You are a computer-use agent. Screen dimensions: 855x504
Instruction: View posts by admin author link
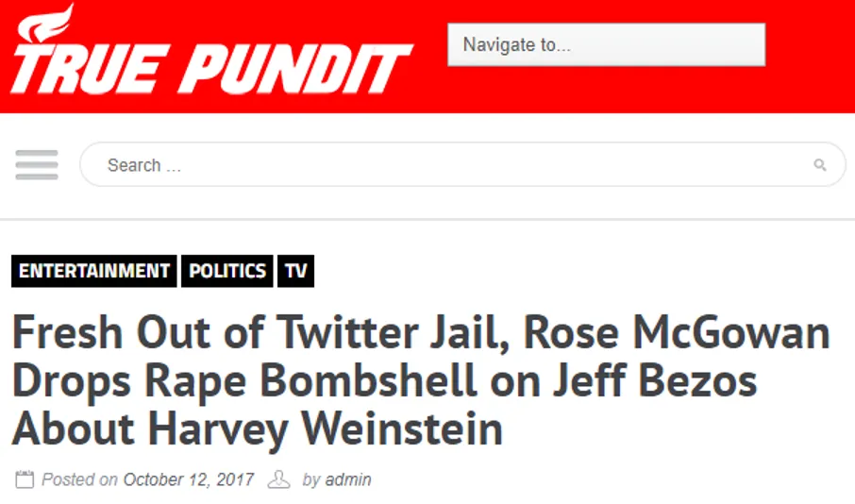[x=348, y=479]
